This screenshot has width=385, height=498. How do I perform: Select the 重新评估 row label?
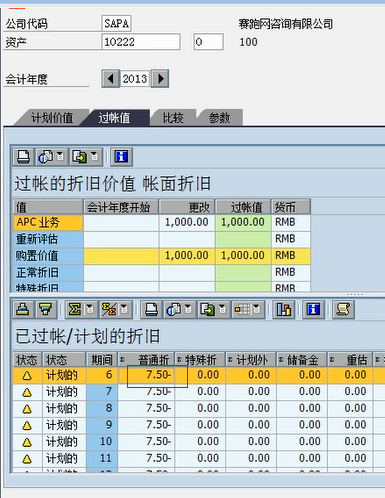tap(48, 239)
